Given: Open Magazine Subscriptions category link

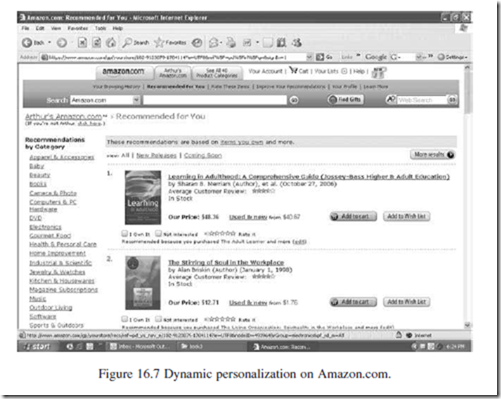Looking at the screenshot, I should (x=63, y=290).
